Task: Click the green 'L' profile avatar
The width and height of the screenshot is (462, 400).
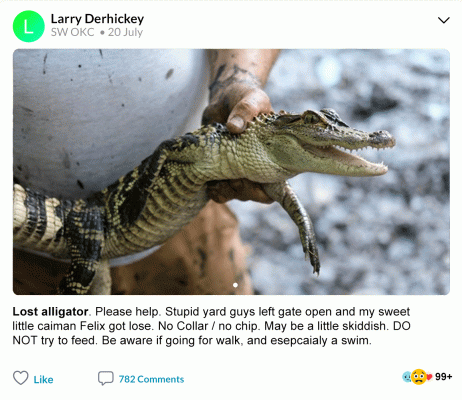Action: tap(29, 26)
